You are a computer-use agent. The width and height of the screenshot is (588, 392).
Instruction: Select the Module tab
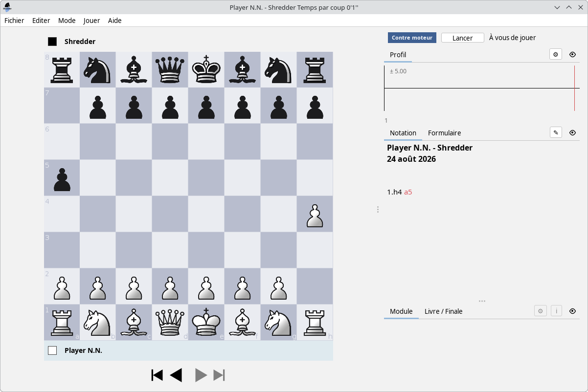point(401,311)
